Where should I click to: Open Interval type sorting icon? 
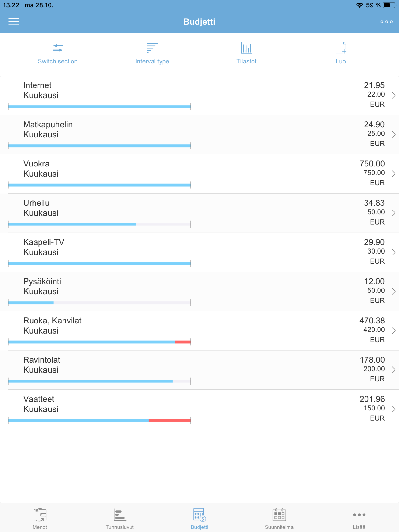(152, 48)
